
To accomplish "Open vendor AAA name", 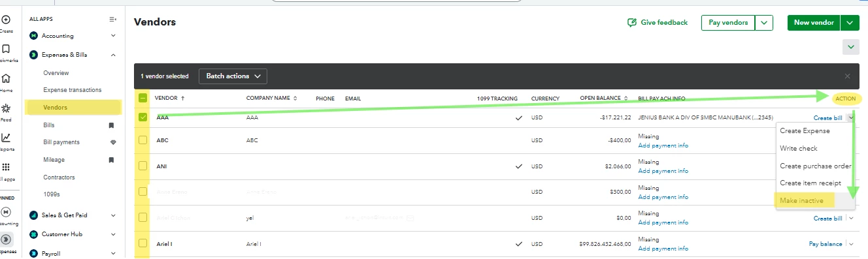I will [x=163, y=118].
